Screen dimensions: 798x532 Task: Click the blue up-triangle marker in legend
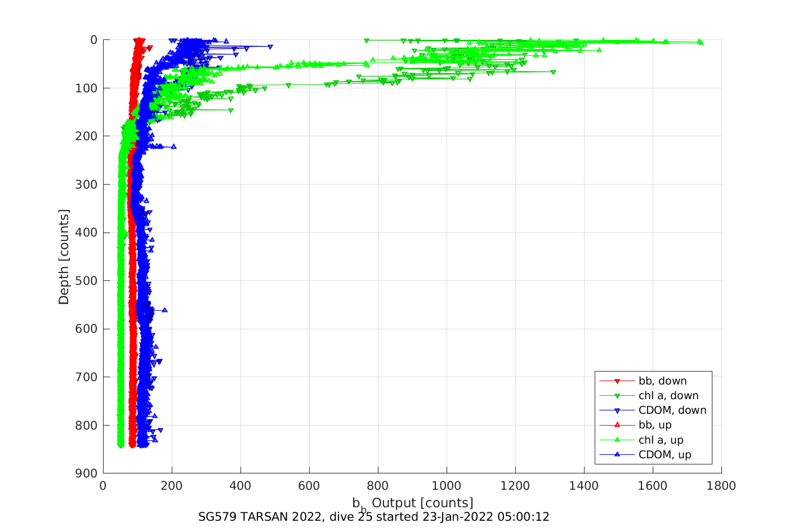(x=617, y=454)
